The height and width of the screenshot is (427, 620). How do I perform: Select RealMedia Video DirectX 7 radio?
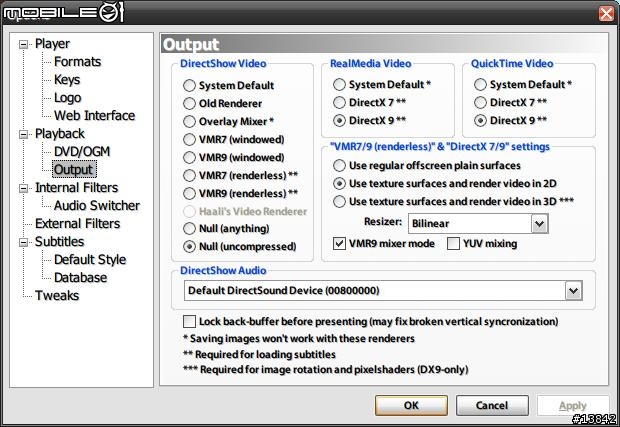tap(339, 102)
